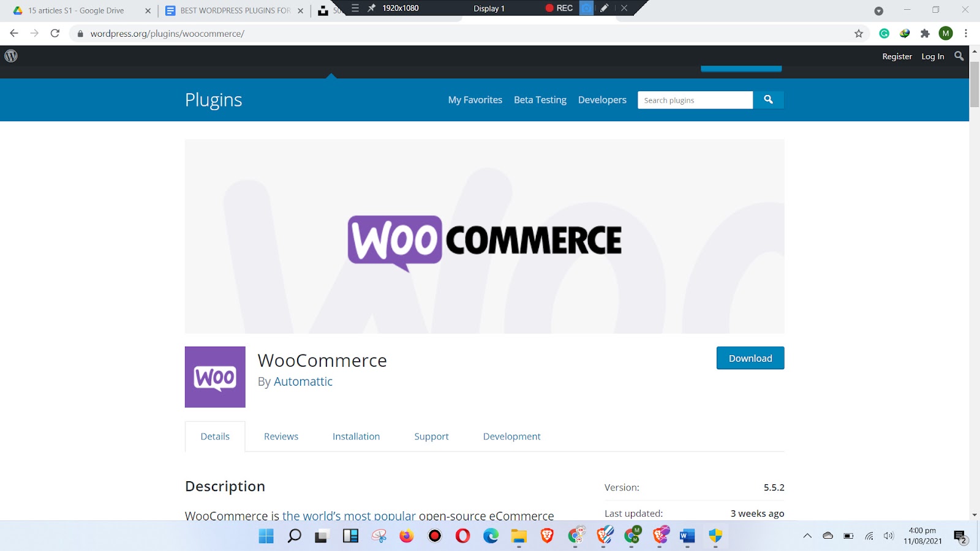980x551 pixels.
Task: Switch to the Reviews tab
Action: [x=281, y=437]
